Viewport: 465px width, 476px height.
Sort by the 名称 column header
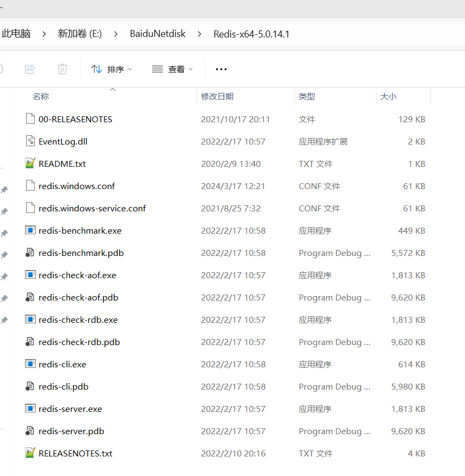[41, 97]
